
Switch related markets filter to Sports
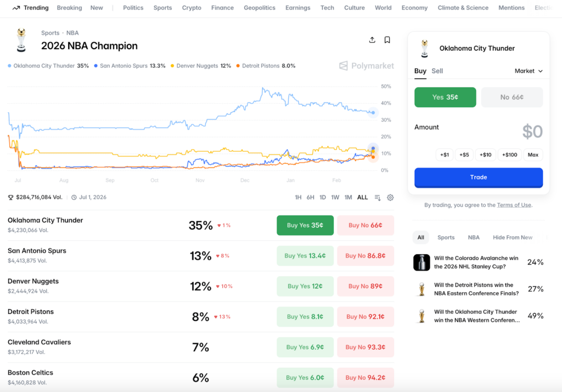[446, 237]
